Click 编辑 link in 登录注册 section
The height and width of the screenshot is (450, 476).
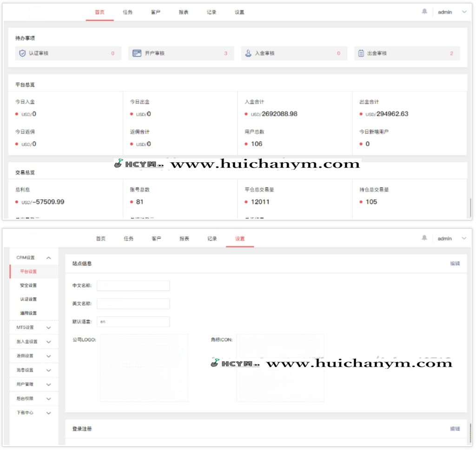tap(455, 429)
